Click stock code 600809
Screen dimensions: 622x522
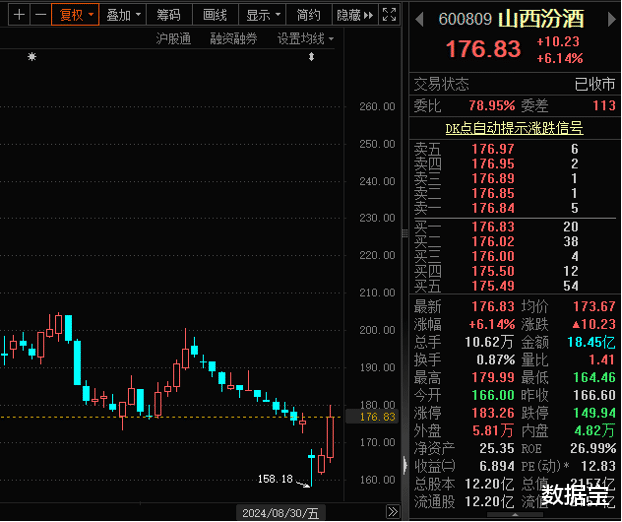(x=465, y=19)
